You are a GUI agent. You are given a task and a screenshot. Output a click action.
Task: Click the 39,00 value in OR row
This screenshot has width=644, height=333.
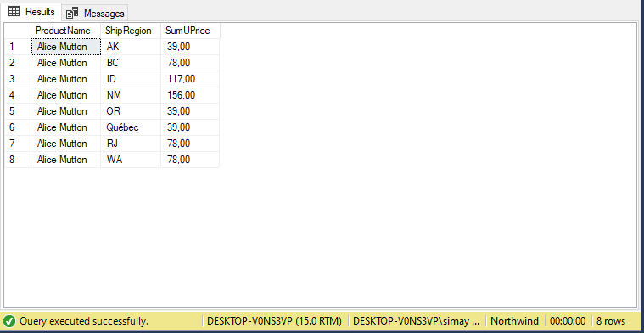(x=190, y=111)
